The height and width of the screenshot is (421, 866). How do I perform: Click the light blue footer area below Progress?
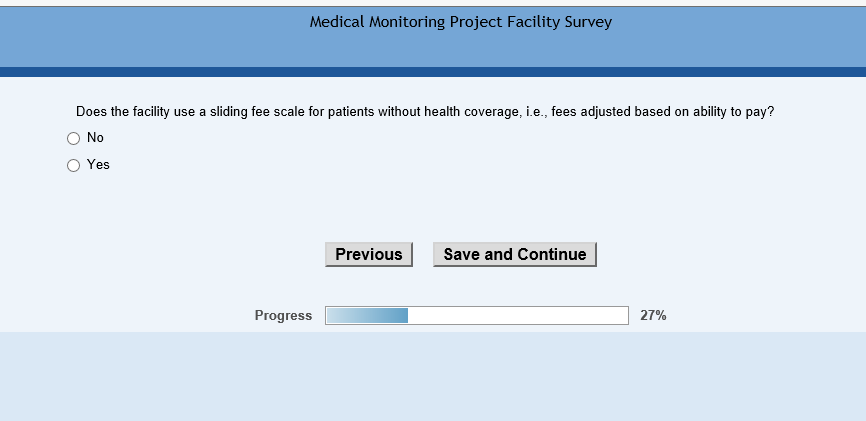433,375
